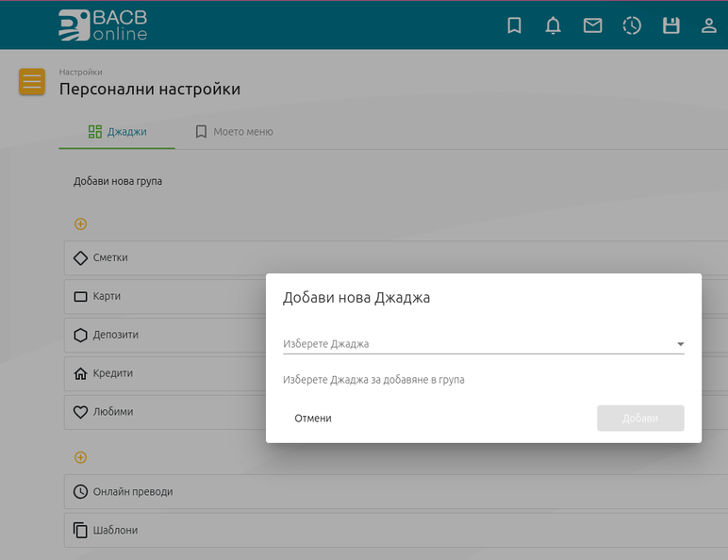Expand the Изберете Джаджа dropdown arrow
The image size is (728, 560).
[x=680, y=344]
